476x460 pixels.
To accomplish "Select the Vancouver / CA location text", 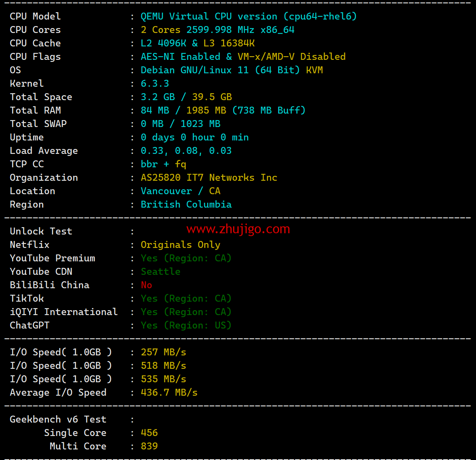I will [180, 191].
